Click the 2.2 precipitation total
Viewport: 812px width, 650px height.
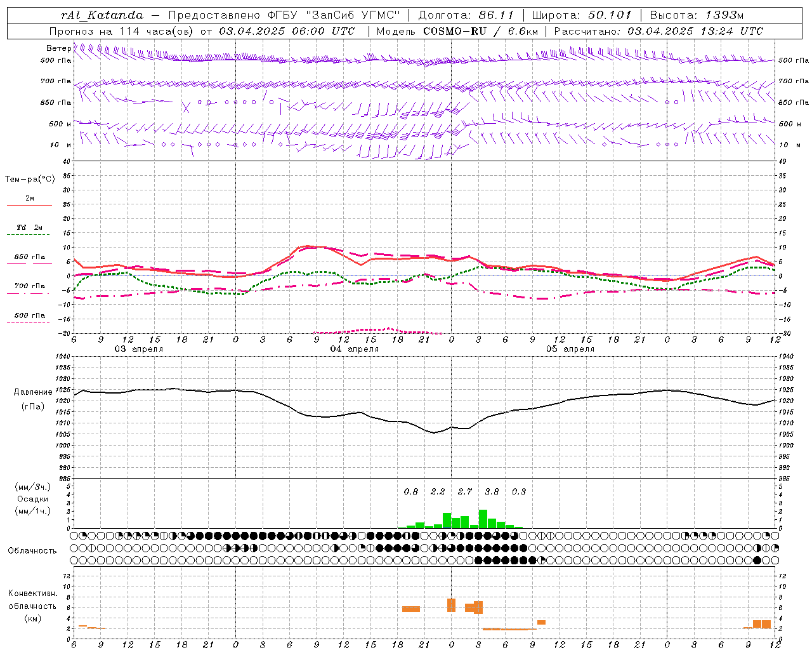tap(438, 492)
